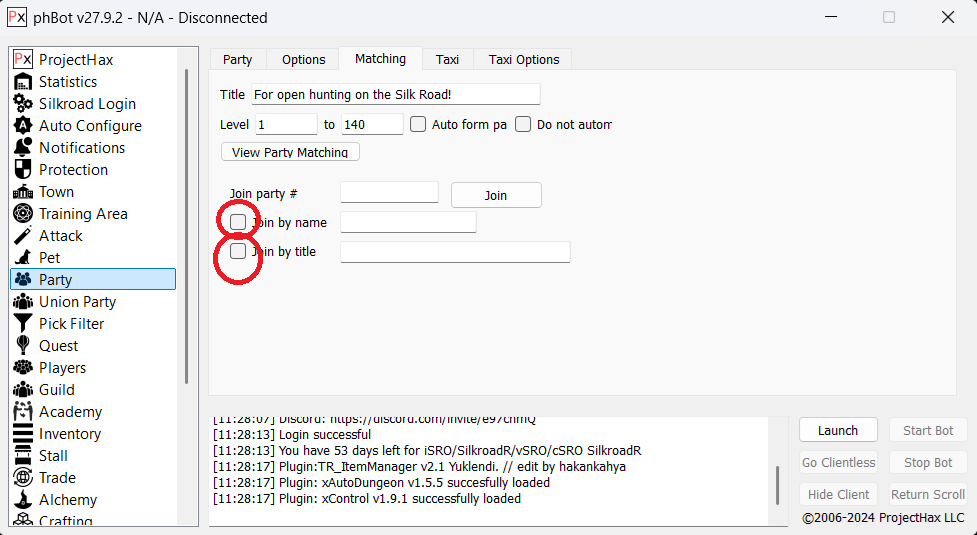Click the party Title input field
Screen dimensions: 977x535
(395, 94)
